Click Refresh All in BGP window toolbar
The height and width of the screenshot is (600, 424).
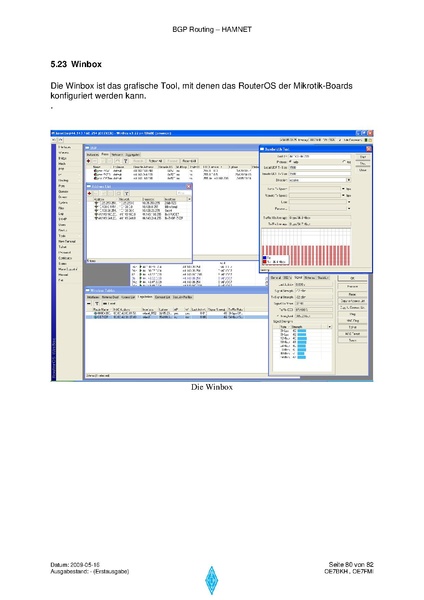click(x=155, y=161)
